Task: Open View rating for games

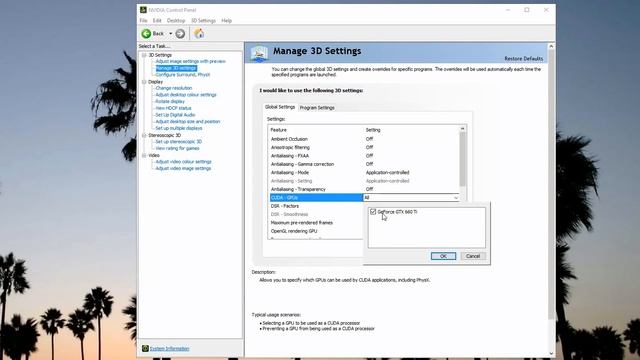Action: pos(177,148)
